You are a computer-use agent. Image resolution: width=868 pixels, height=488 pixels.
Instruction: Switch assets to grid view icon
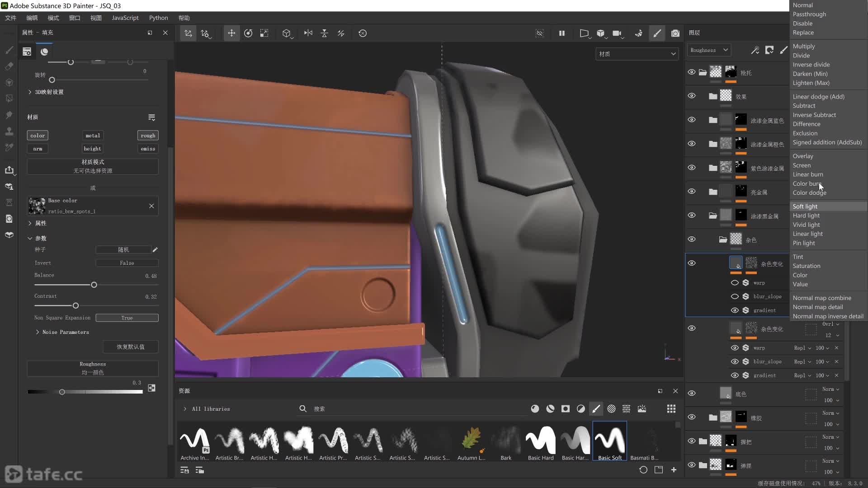tap(671, 408)
